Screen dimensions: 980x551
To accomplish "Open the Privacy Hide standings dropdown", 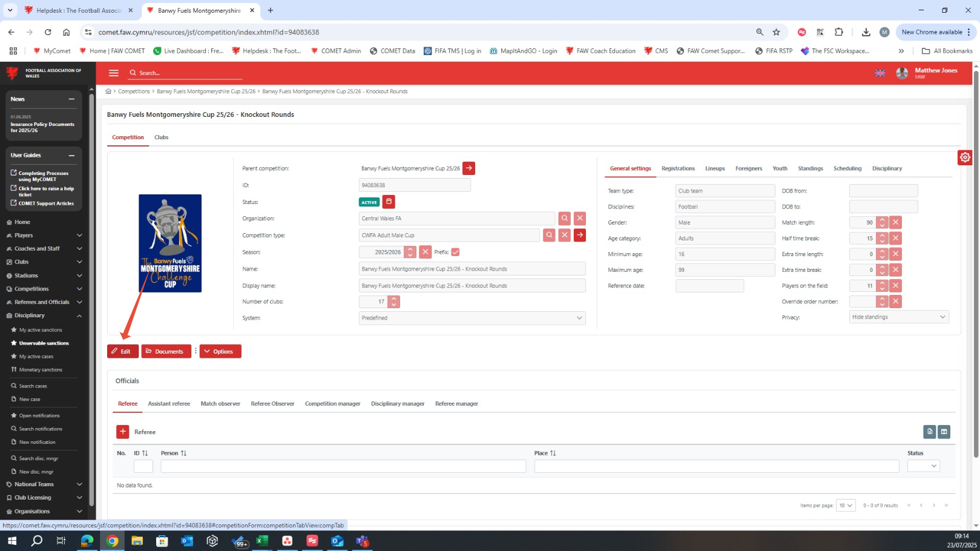I will (899, 317).
